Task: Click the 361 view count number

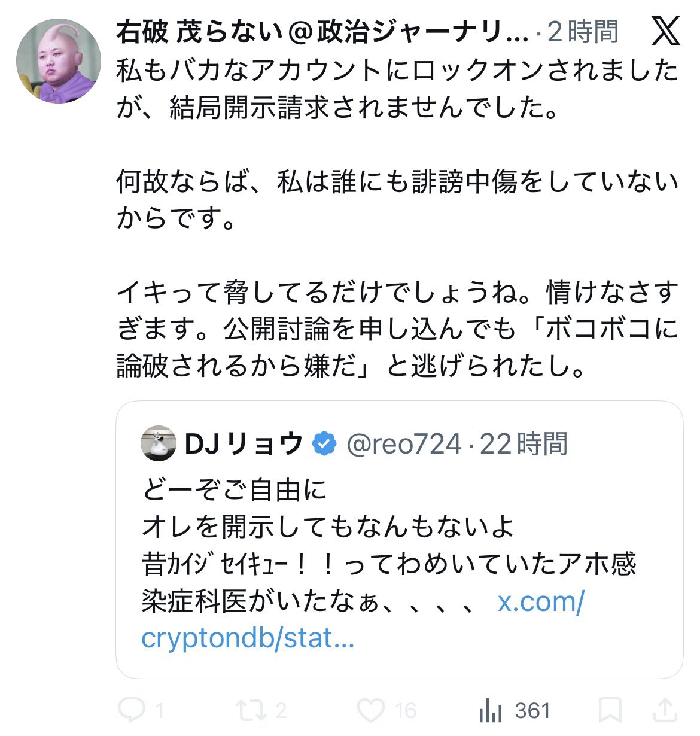Action: pyautogui.click(x=532, y=710)
